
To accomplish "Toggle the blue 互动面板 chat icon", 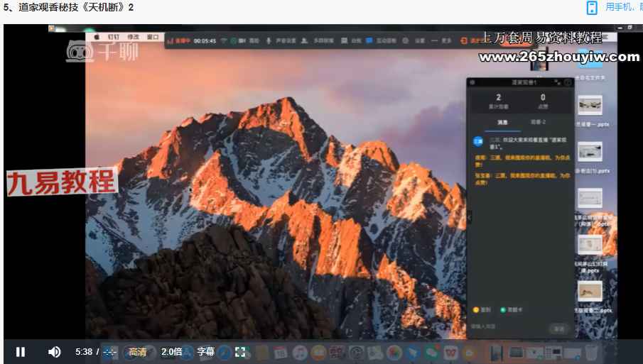I will [369, 40].
